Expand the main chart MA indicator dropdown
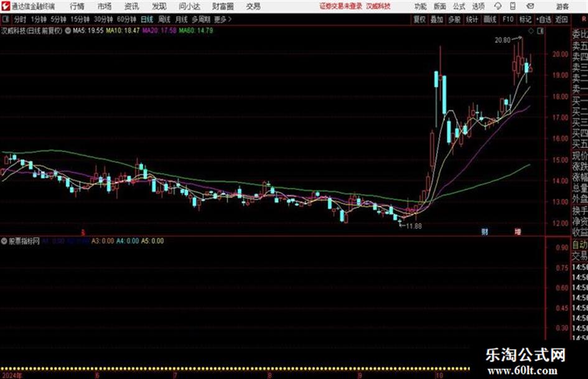 coord(68,30)
